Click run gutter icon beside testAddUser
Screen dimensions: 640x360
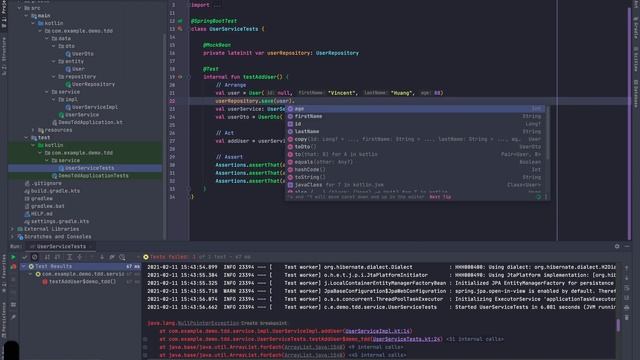pos(180,77)
